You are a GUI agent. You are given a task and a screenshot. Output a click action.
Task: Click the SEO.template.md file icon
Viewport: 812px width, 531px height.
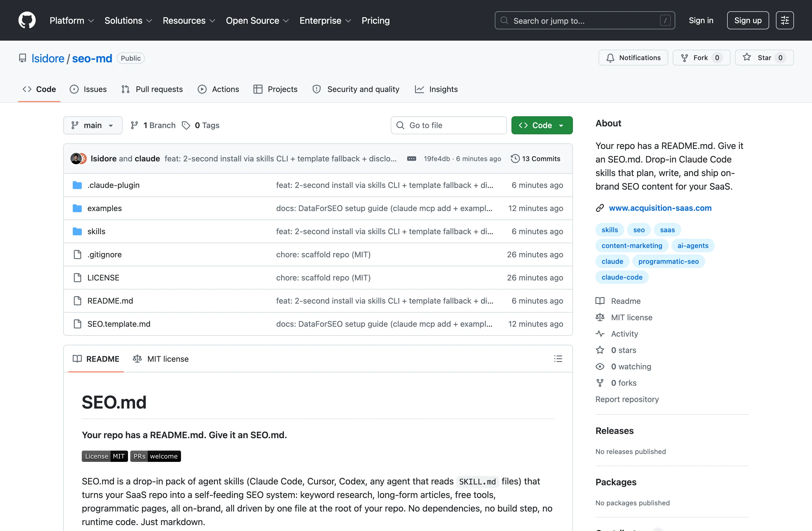[78, 324]
